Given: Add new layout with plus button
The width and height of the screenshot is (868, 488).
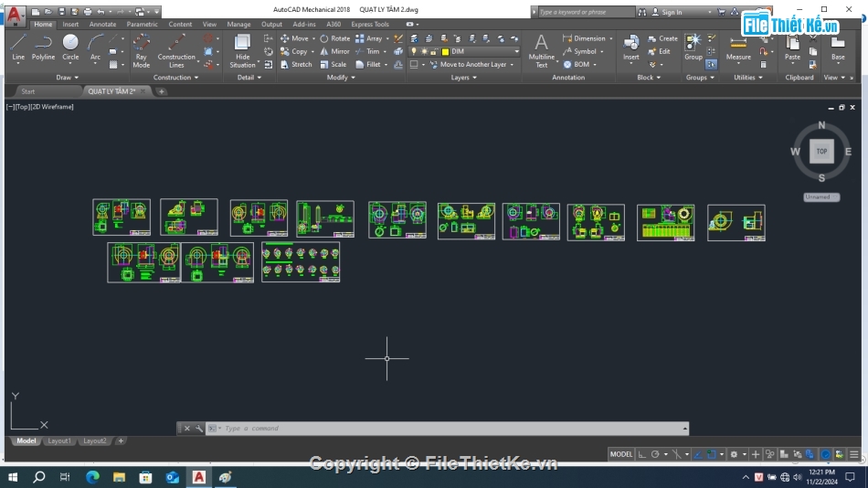Looking at the screenshot, I should [x=121, y=440].
